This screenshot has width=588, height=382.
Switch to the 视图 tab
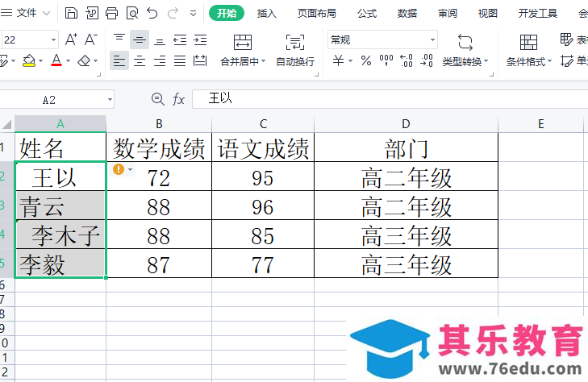click(x=487, y=14)
